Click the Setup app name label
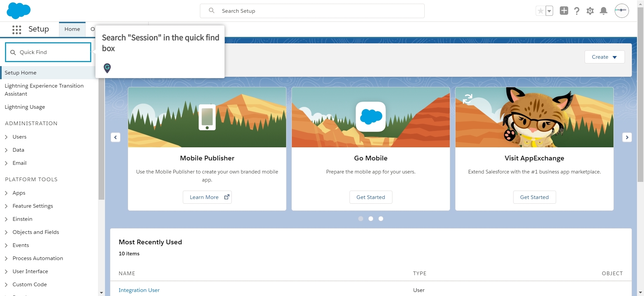The height and width of the screenshot is (296, 644). (x=39, y=29)
